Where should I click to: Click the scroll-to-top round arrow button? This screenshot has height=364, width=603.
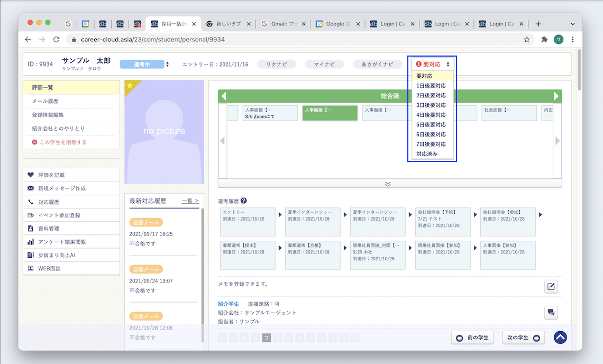tap(560, 338)
